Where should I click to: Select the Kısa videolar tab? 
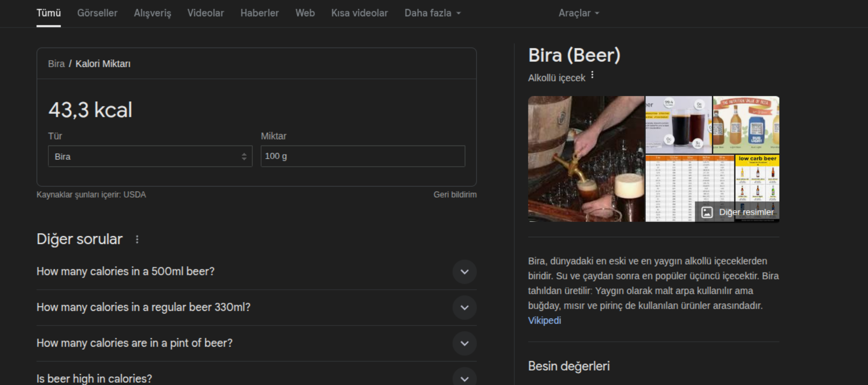[x=359, y=13]
